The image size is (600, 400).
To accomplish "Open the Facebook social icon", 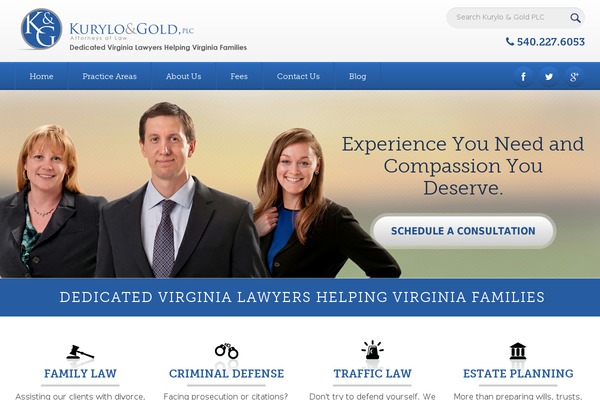I will click(523, 77).
